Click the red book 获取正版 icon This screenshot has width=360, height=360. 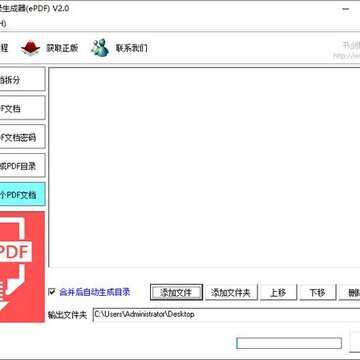pyautogui.click(x=31, y=48)
